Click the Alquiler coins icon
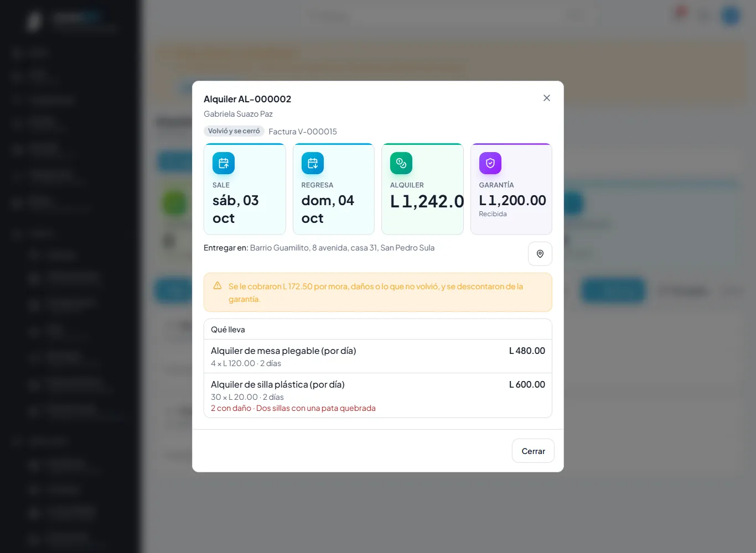Image resolution: width=756 pixels, height=553 pixels. coord(401,163)
